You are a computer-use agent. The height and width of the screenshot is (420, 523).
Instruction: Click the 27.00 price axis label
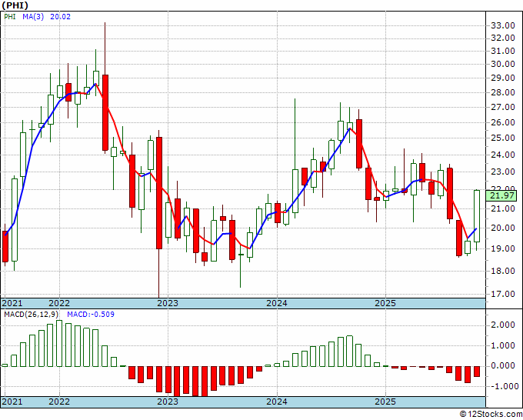503,107
